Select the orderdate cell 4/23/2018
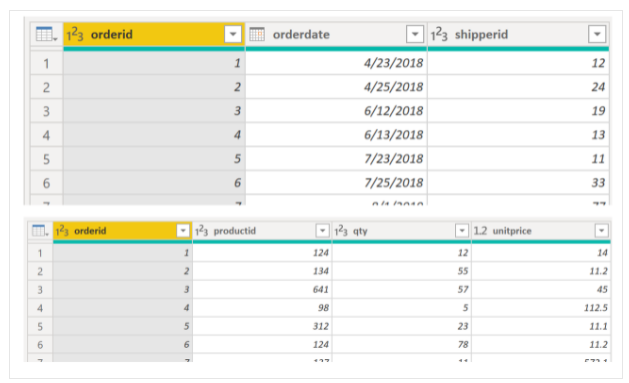The width and height of the screenshot is (629, 383). (x=336, y=63)
